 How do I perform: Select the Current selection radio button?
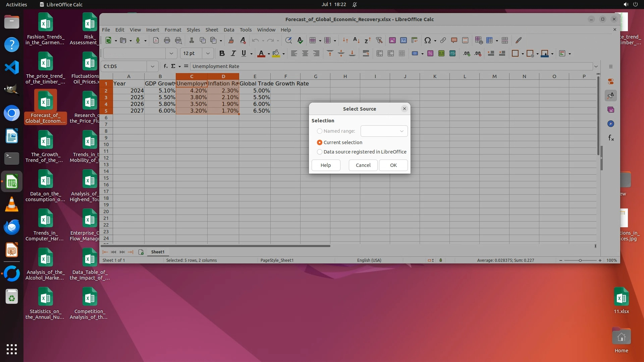[320, 142]
